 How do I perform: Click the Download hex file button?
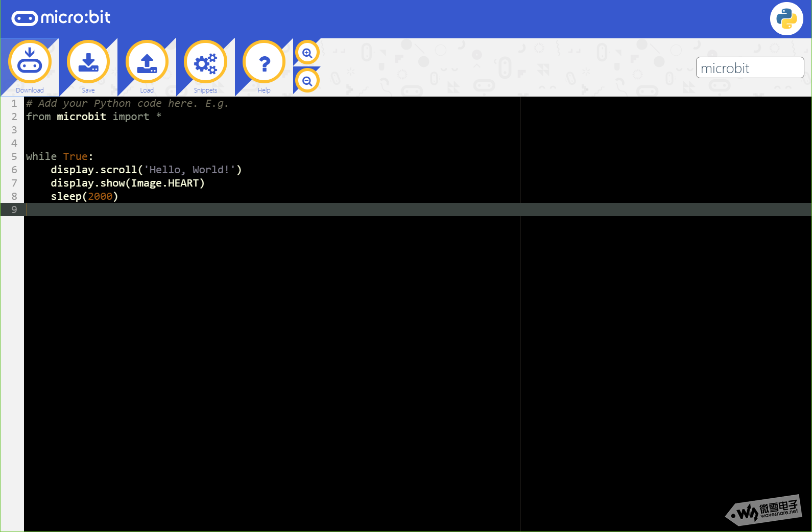(x=30, y=63)
